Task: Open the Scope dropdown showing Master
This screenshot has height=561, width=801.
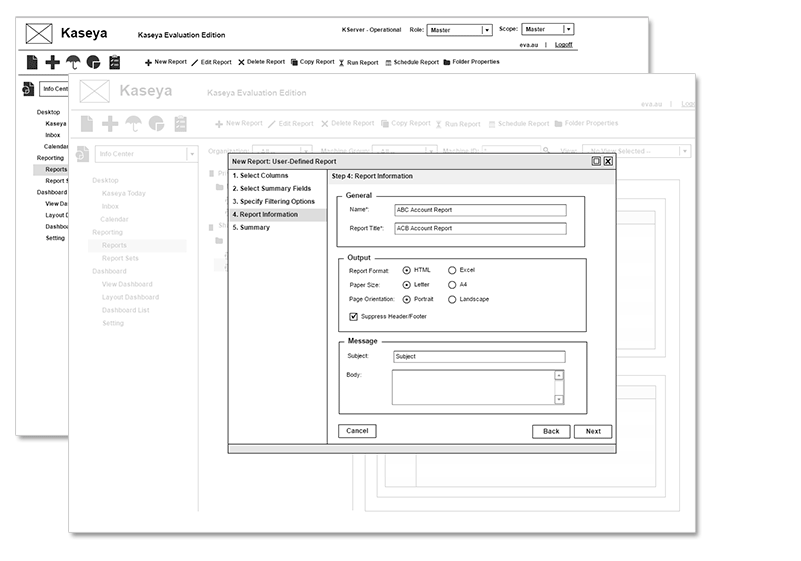Action: [548, 29]
